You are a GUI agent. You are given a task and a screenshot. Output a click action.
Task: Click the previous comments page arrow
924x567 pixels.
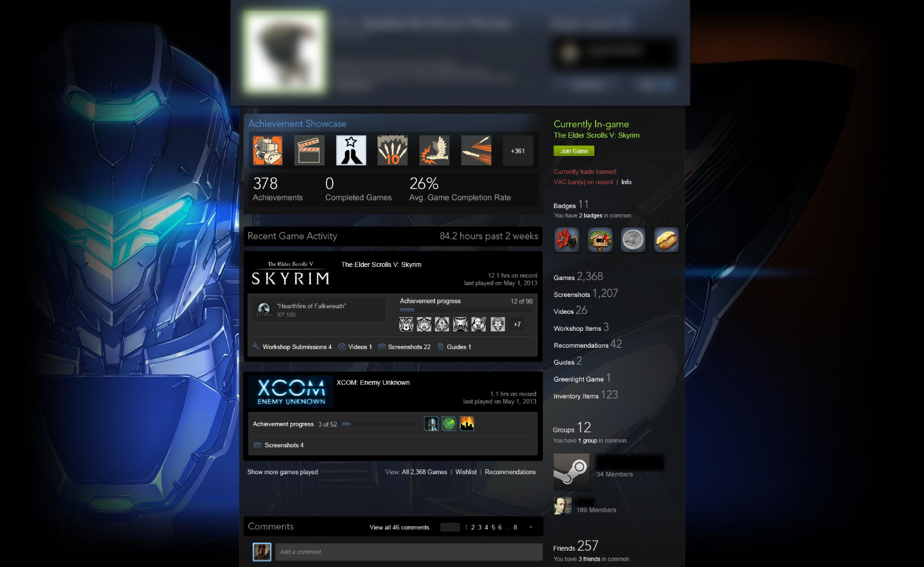point(450,528)
